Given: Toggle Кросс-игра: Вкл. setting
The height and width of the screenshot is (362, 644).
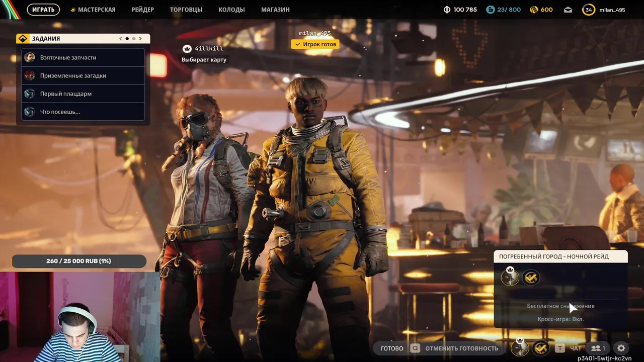Looking at the screenshot, I should tap(560, 319).
